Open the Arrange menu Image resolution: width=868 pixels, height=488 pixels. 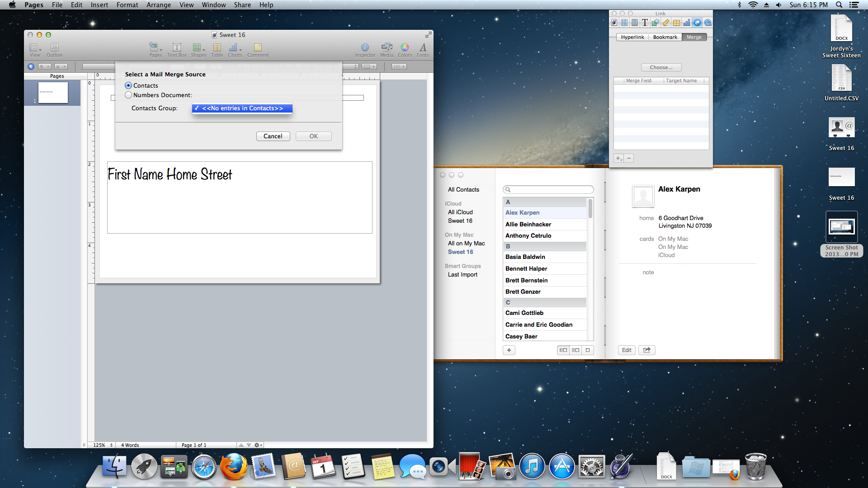tap(159, 5)
